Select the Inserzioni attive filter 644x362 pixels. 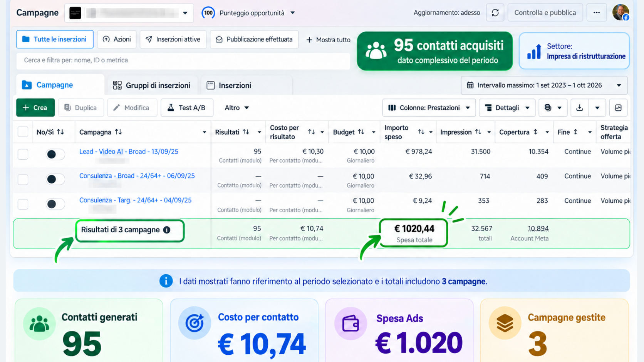pyautogui.click(x=173, y=39)
